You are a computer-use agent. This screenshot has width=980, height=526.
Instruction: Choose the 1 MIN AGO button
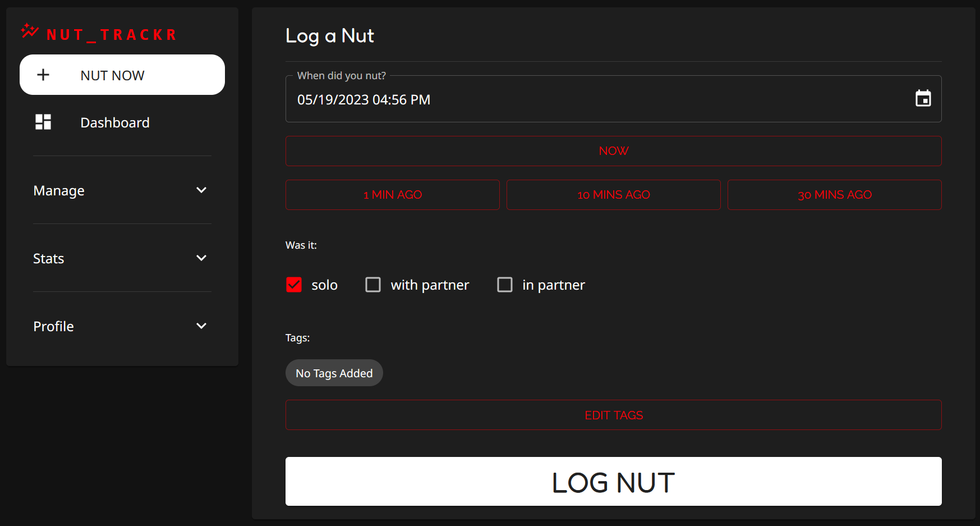[x=393, y=195]
